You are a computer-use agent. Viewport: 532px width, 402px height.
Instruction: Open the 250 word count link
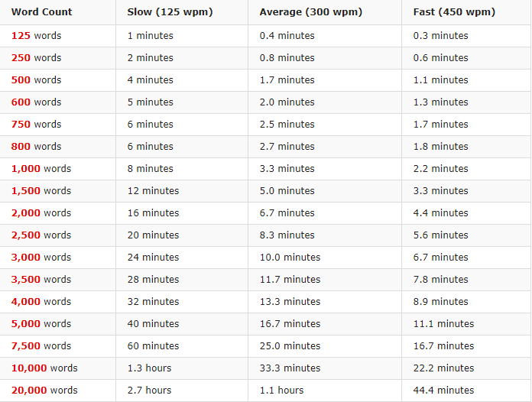coord(21,58)
